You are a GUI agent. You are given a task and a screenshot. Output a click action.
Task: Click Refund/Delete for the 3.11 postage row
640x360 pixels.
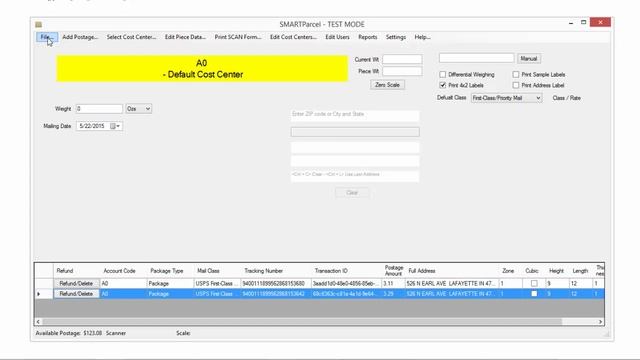pos(76,283)
